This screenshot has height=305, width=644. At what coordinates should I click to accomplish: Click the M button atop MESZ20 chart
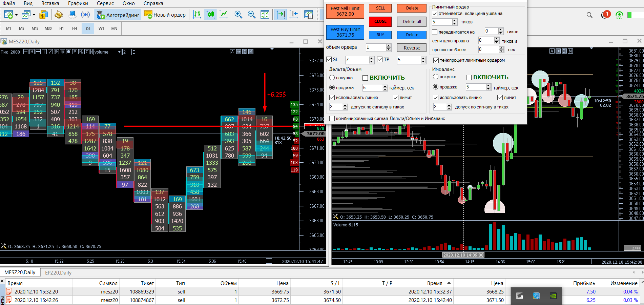point(251,52)
